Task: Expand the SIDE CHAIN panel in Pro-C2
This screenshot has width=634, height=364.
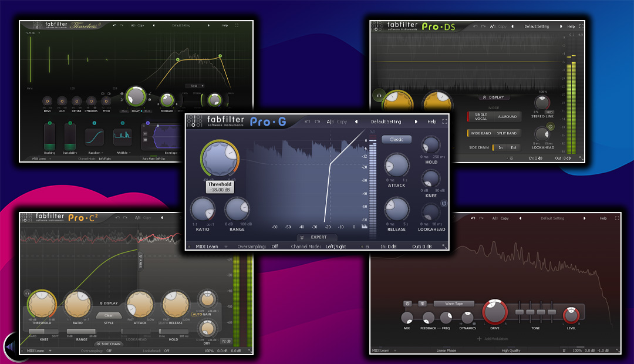Action: (x=109, y=344)
